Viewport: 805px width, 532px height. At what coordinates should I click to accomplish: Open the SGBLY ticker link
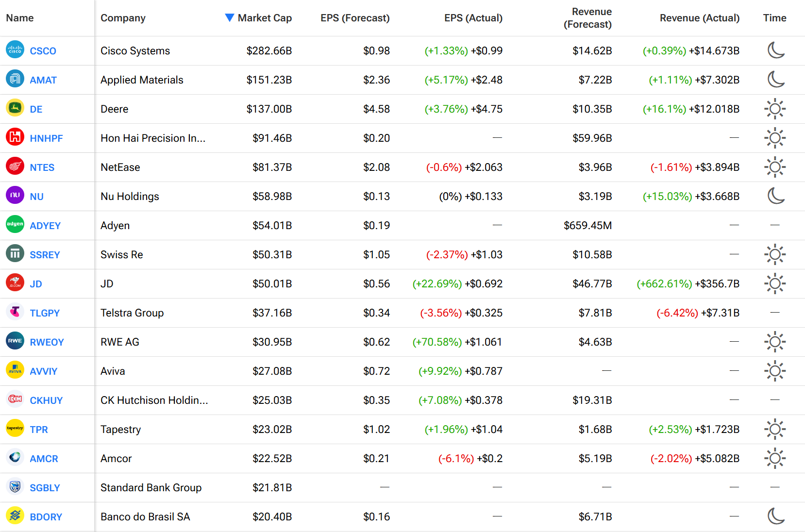coord(45,488)
